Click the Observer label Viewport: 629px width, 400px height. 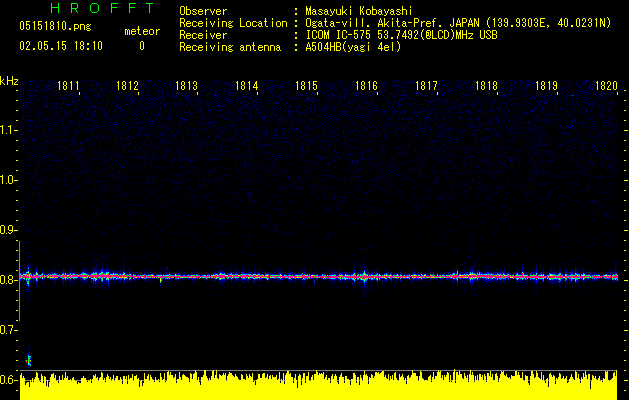(x=203, y=11)
